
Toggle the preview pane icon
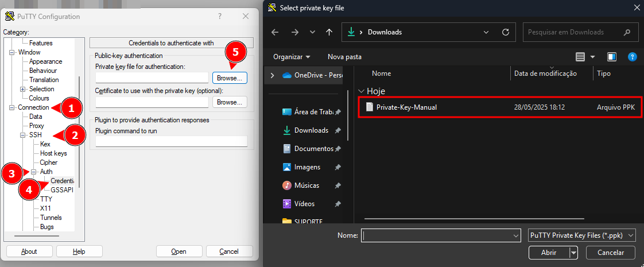point(612,57)
